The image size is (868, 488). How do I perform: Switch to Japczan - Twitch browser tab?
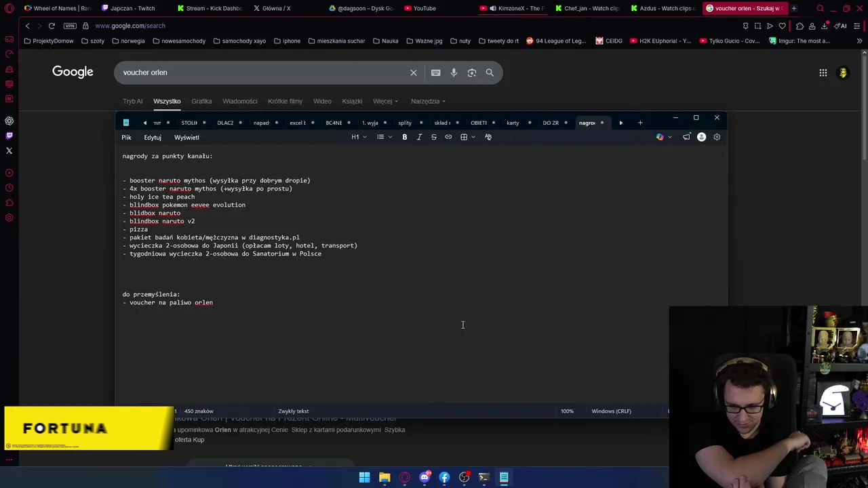(x=132, y=8)
